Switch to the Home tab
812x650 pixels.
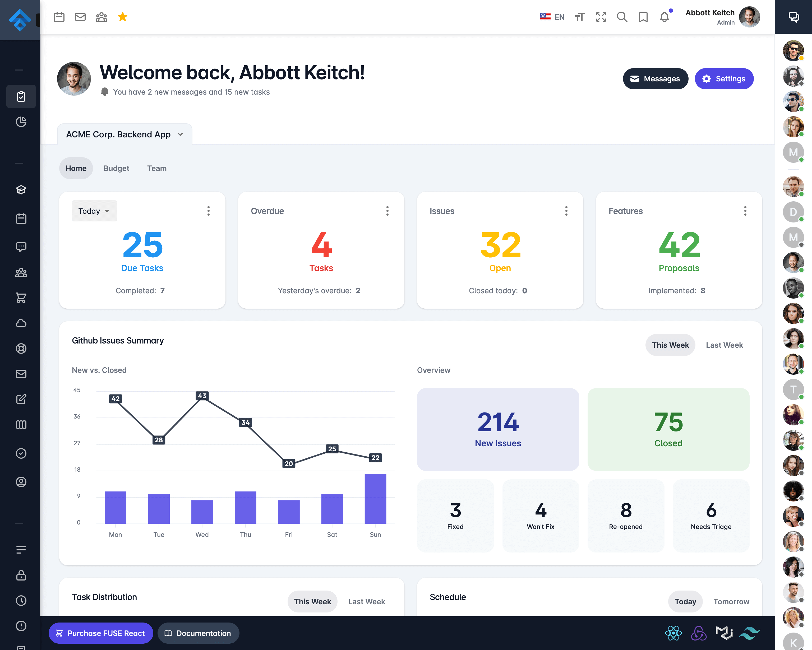[76, 168]
